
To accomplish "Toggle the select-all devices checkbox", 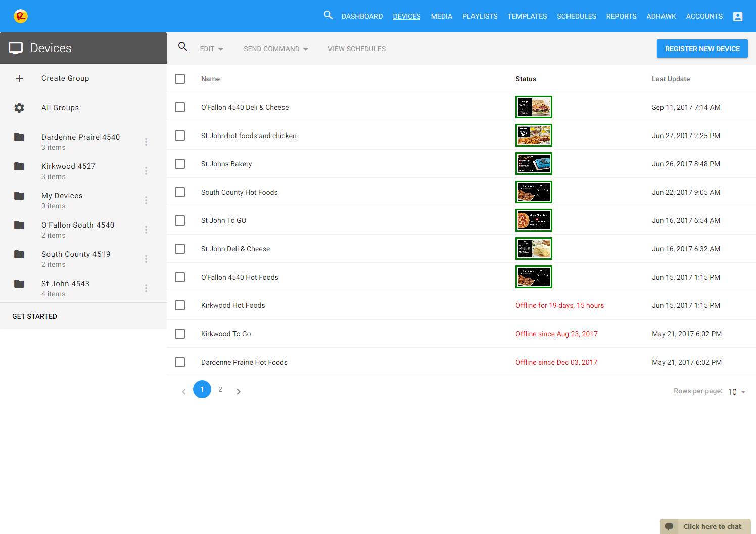I will coord(180,79).
